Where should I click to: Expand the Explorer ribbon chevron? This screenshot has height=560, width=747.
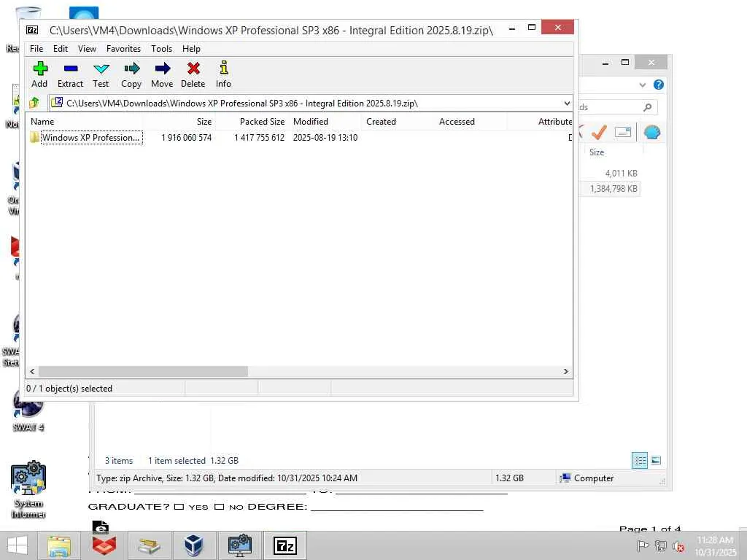tap(643, 85)
